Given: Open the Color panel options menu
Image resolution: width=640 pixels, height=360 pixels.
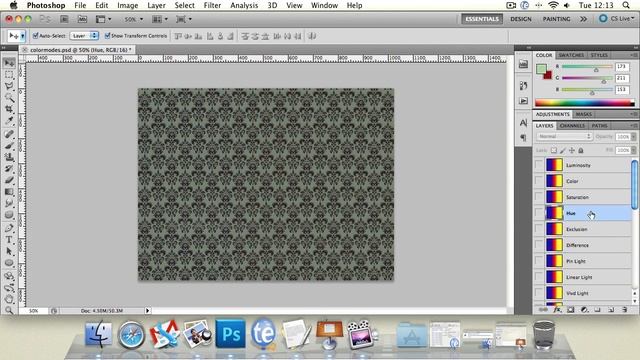Looking at the screenshot, I should (x=633, y=55).
